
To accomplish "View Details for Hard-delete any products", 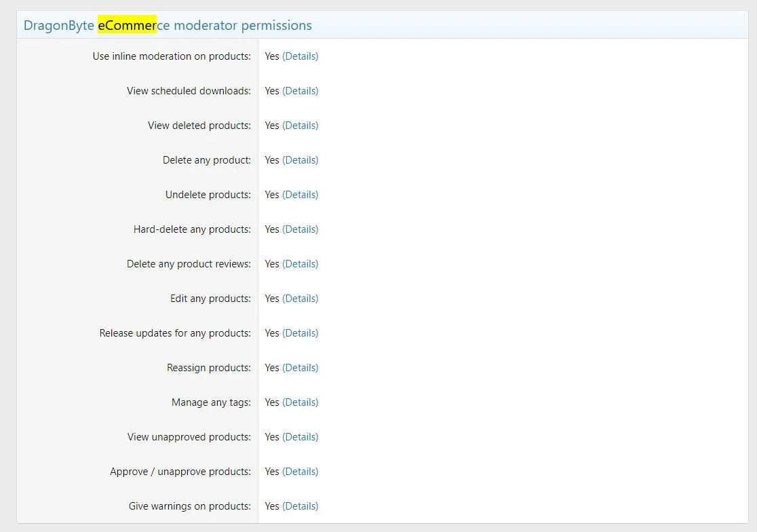I will (300, 229).
